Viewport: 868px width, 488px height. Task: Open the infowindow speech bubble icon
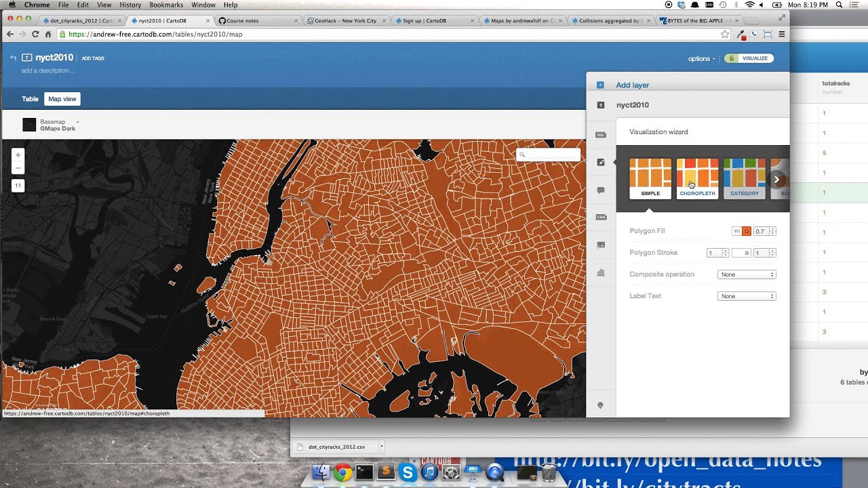click(600, 190)
